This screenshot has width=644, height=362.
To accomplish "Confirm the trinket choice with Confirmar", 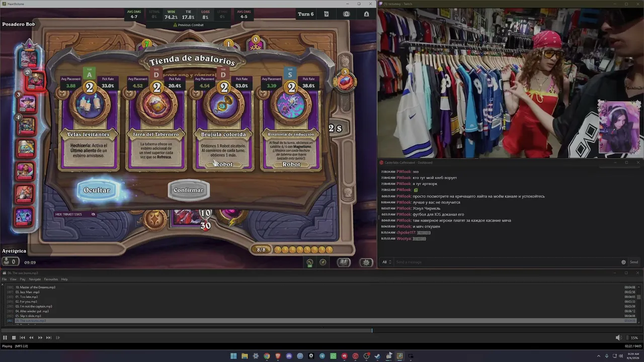I will click(188, 190).
